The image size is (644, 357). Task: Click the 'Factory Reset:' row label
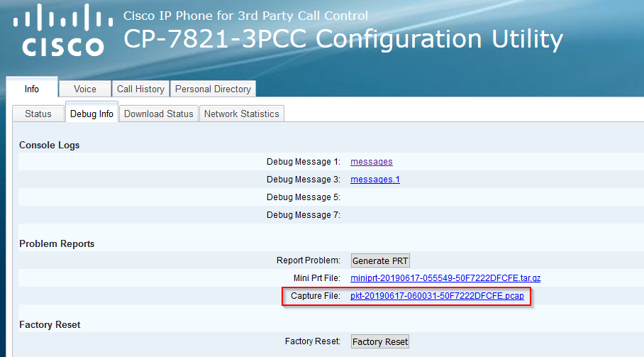point(313,341)
